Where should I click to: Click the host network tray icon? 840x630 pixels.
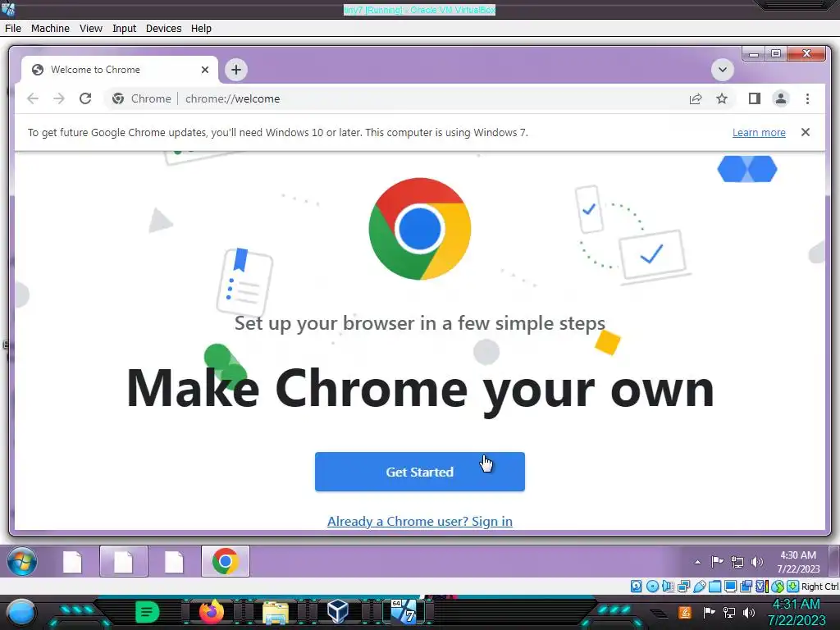(729, 612)
